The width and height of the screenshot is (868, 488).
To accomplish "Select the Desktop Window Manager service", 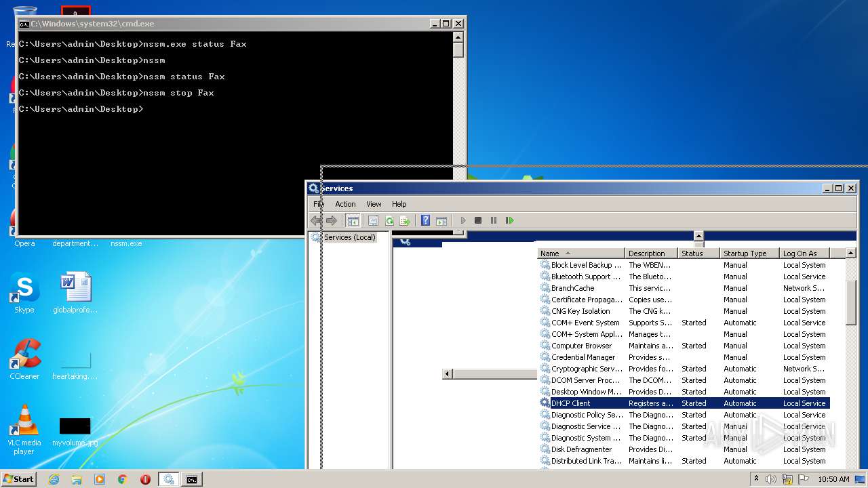I will pos(684,392).
